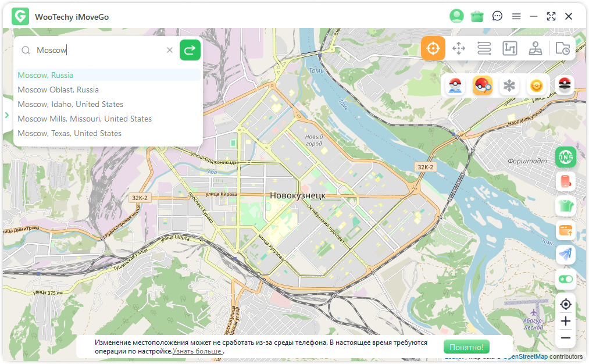
Task: Open saved history records folder
Action: pyautogui.click(x=562, y=48)
